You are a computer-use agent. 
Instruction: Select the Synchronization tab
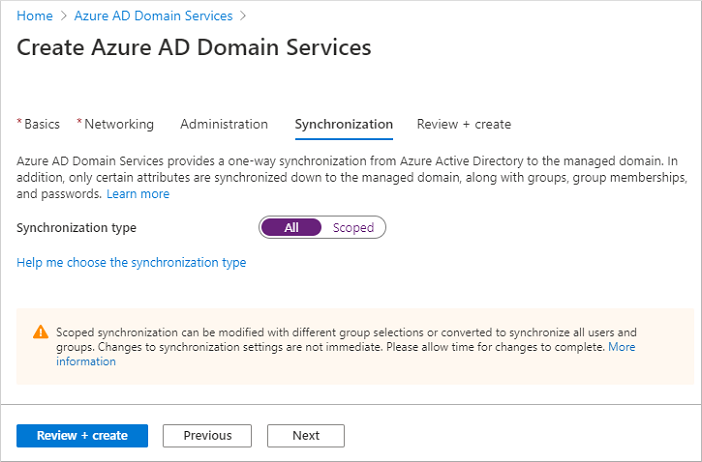point(343,124)
